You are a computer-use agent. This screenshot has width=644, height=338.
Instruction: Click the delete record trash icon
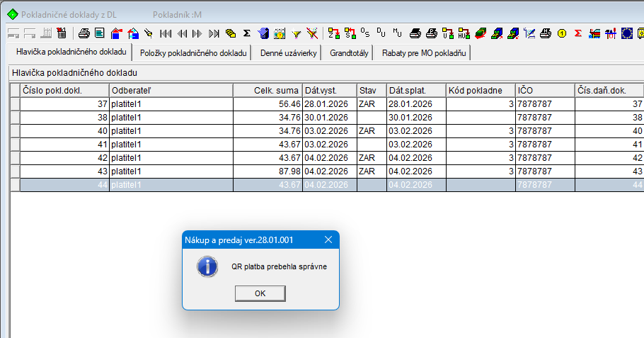pyautogui.click(x=62, y=33)
